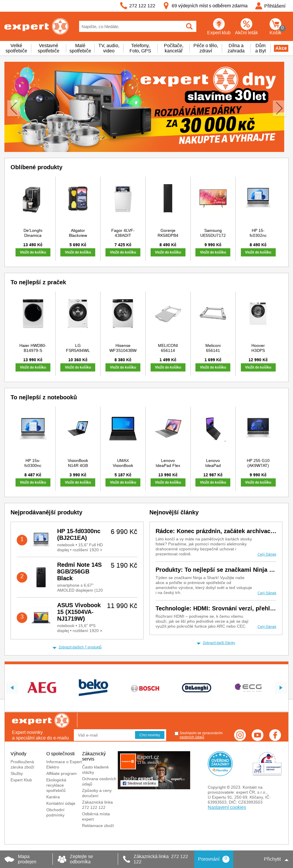The width and height of the screenshot is (293, 868).
Task: Expand Zobrazit další články
Action: pos(219,643)
